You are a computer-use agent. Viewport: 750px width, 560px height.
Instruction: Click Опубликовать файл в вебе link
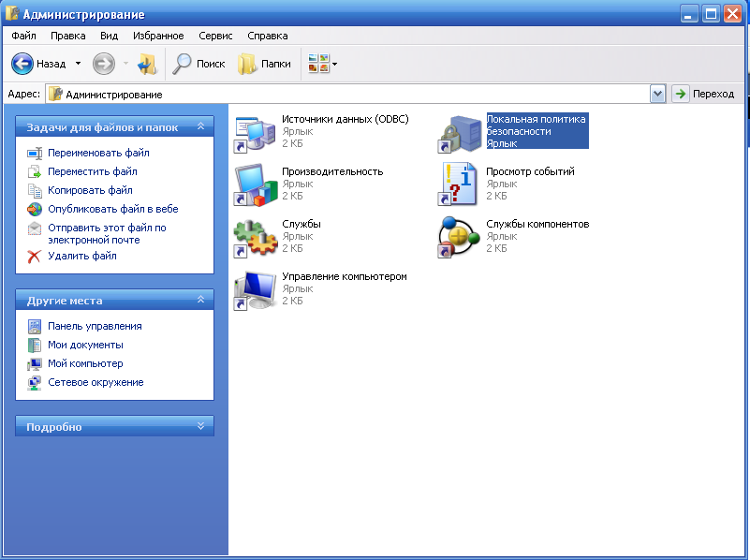pyautogui.click(x=113, y=209)
